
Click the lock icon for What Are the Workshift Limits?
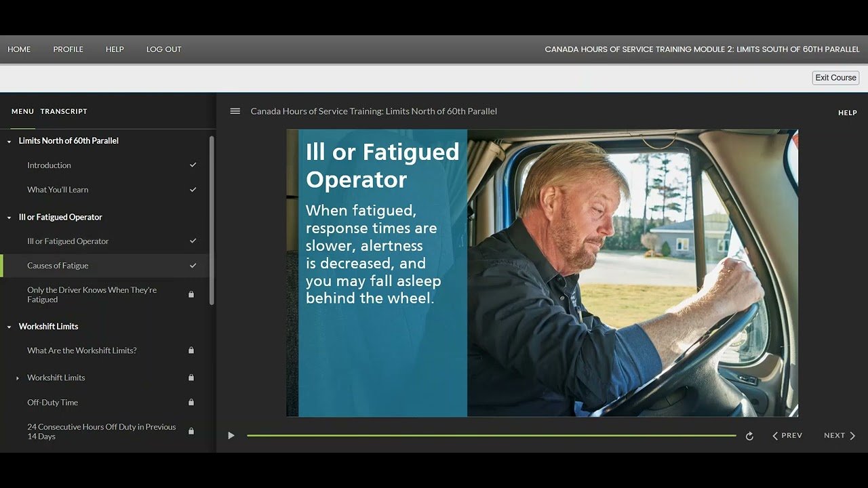tap(191, 350)
